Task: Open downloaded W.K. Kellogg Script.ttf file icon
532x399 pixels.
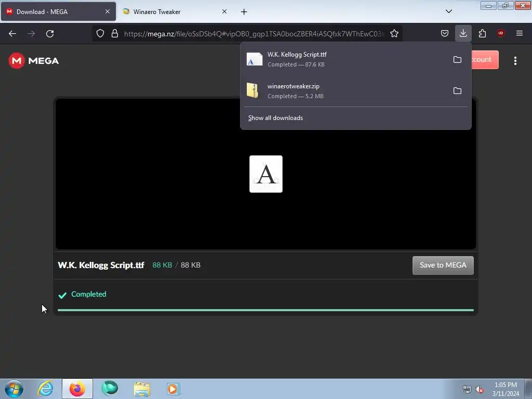Action: (x=254, y=59)
